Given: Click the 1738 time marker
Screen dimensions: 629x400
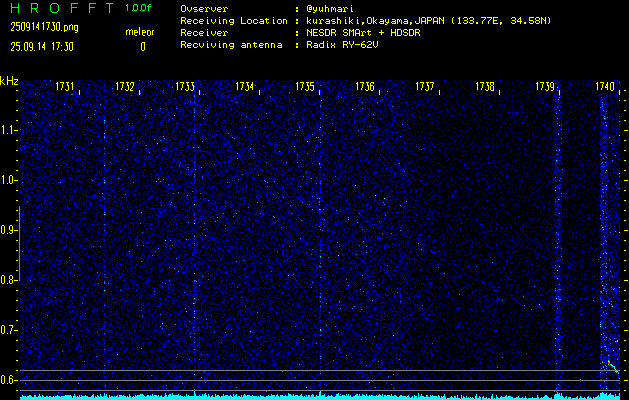Looking at the screenshot, I should pos(485,86).
